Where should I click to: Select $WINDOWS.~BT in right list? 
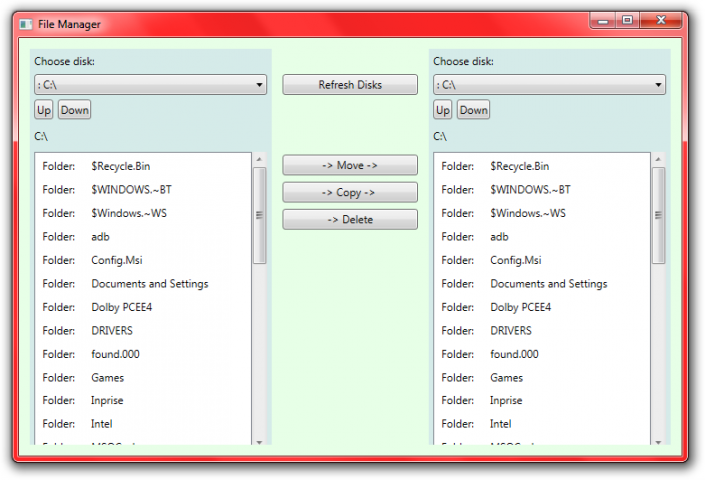pyautogui.click(x=542, y=190)
